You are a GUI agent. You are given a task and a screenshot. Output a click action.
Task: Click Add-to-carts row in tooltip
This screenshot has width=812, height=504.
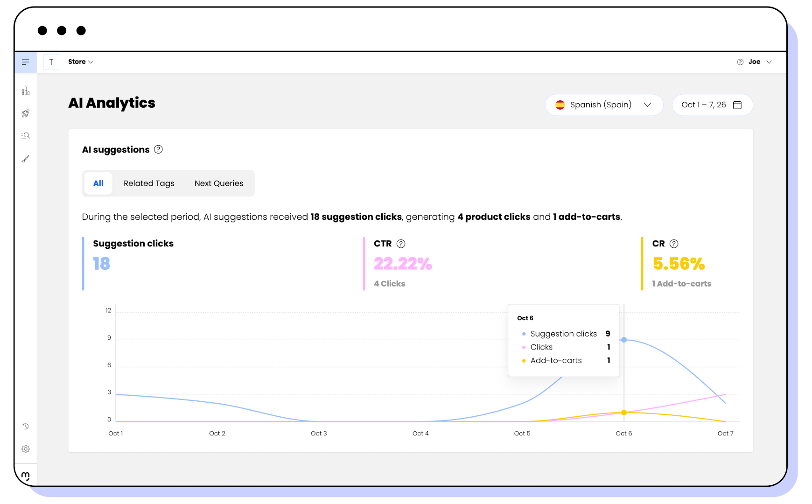(566, 360)
